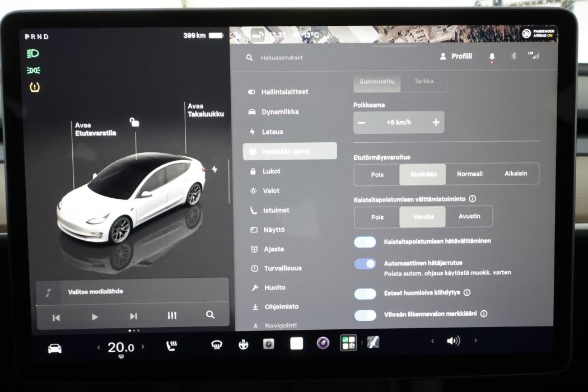Toggle Kaistaltapoistumisen hätävälttäminen switch

pyautogui.click(x=365, y=242)
